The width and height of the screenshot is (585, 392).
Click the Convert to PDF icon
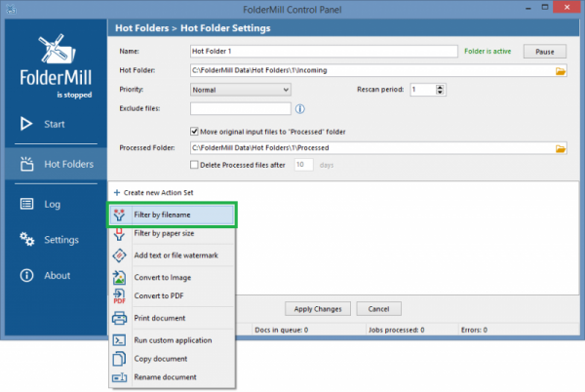point(119,296)
